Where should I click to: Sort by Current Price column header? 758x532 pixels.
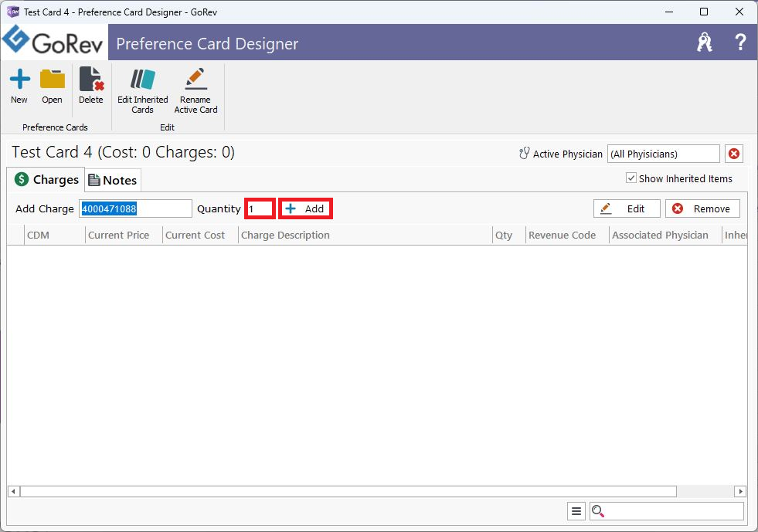pos(124,236)
